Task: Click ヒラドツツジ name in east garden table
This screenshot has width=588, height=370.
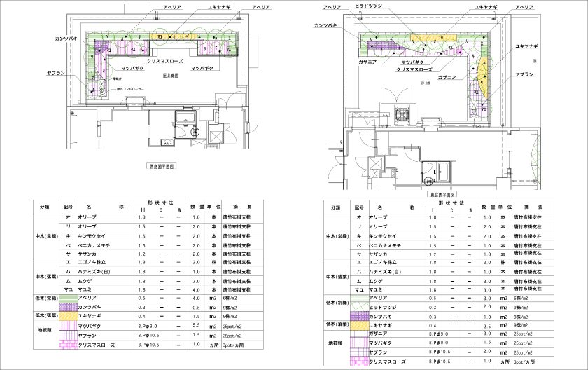Action: pyautogui.click(x=383, y=307)
